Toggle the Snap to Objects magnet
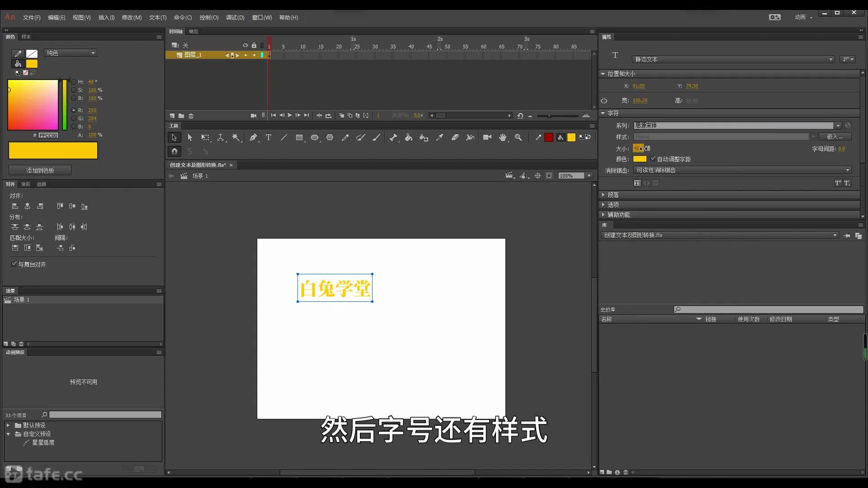 175,151
